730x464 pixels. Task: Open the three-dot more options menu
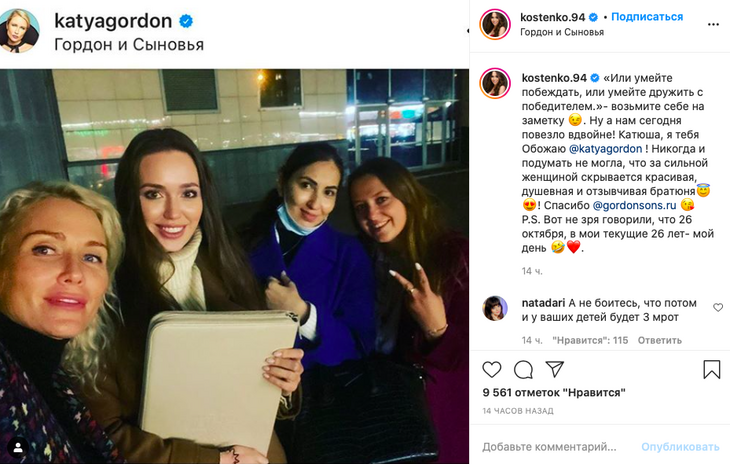pos(713,24)
